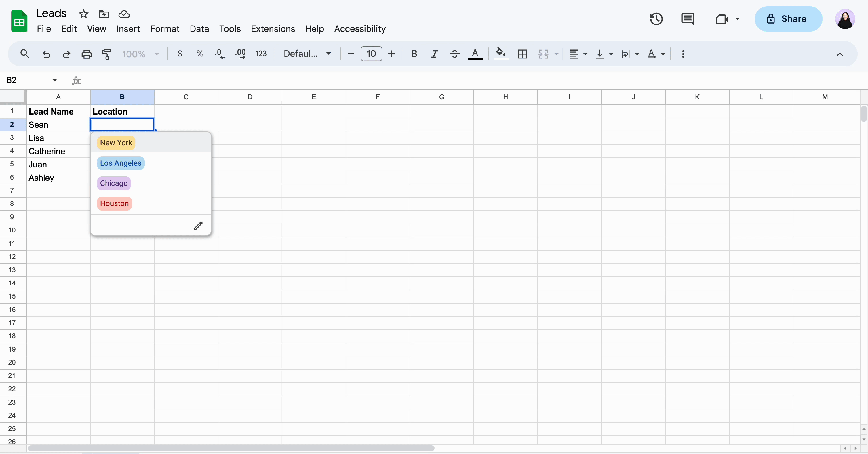Undo the last action
The width and height of the screenshot is (868, 454).
point(46,54)
